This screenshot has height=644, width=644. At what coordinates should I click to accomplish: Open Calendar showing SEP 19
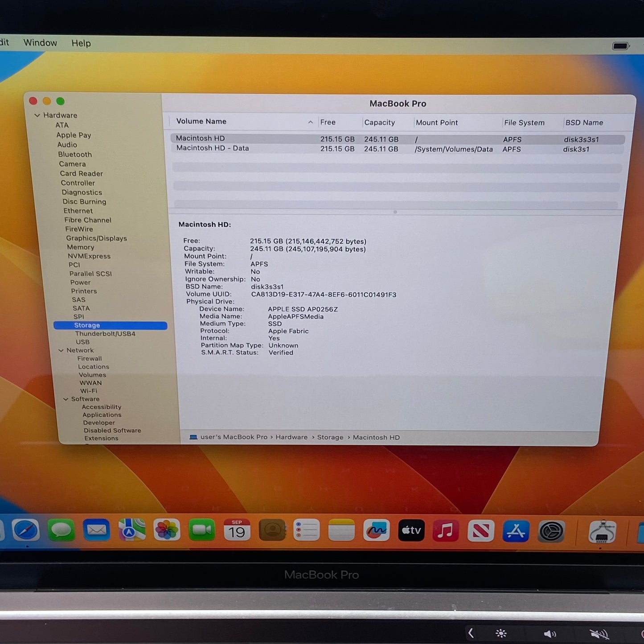click(x=237, y=530)
